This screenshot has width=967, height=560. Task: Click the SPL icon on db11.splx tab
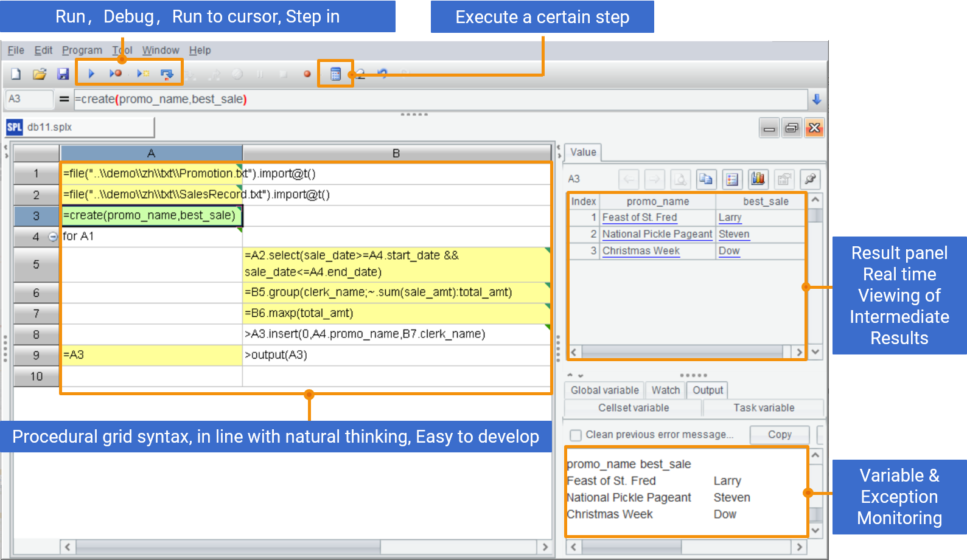pyautogui.click(x=15, y=127)
